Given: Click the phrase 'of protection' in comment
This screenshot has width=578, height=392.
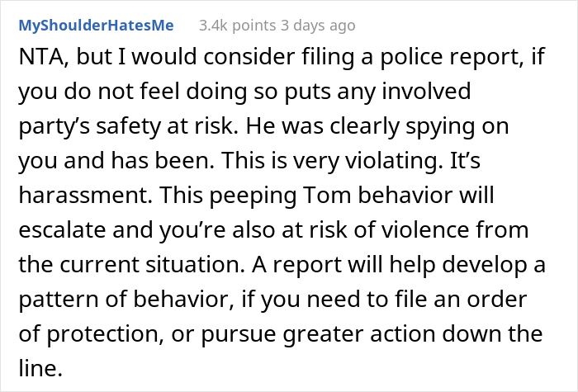Looking at the screenshot, I should coord(88,333).
